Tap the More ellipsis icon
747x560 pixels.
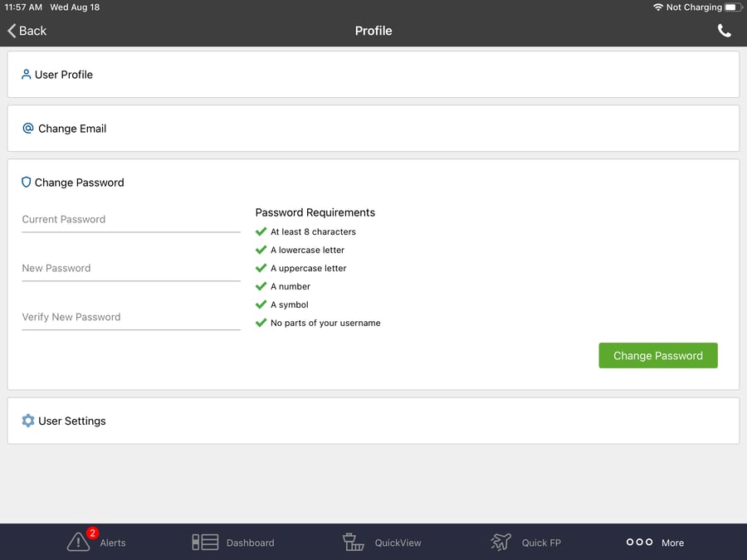point(638,541)
